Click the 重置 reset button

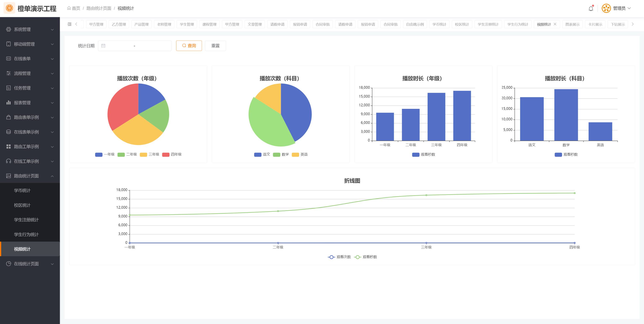(x=215, y=46)
